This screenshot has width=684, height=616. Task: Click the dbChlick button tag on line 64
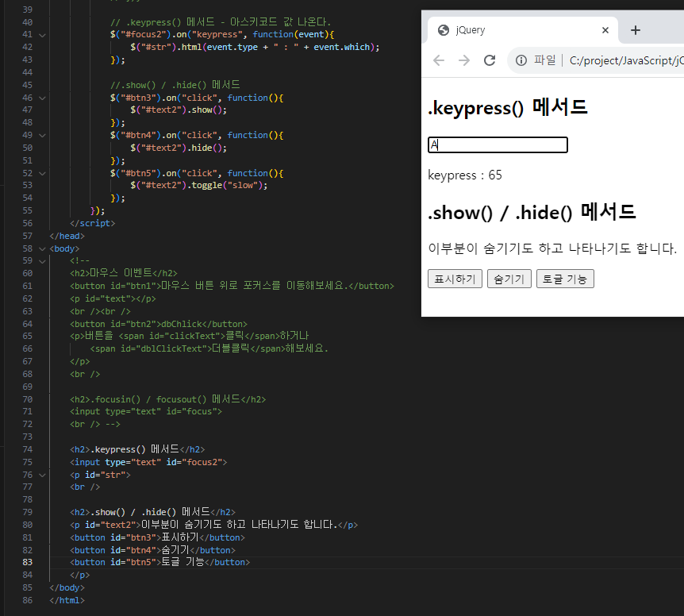pos(159,324)
